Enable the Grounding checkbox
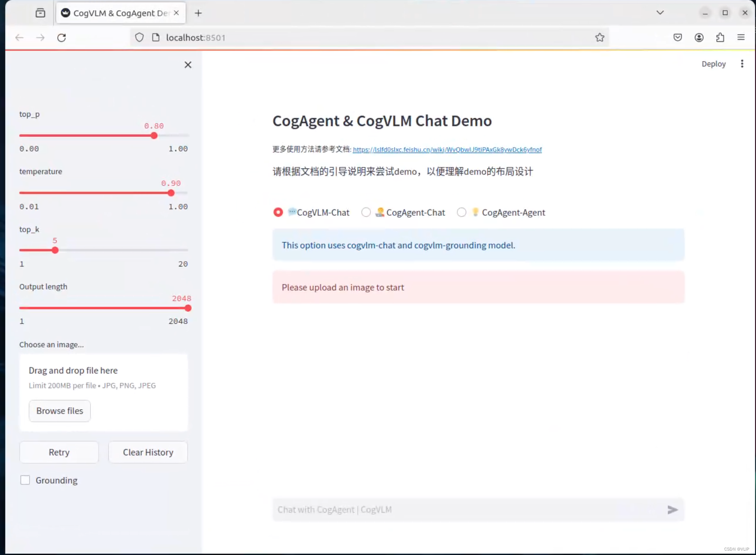756x555 pixels. (x=25, y=480)
